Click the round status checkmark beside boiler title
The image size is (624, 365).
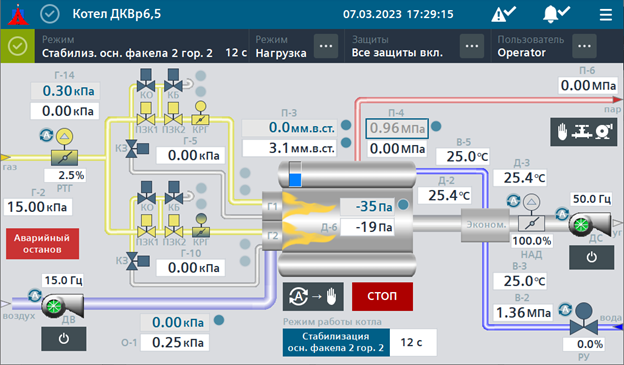(x=50, y=14)
